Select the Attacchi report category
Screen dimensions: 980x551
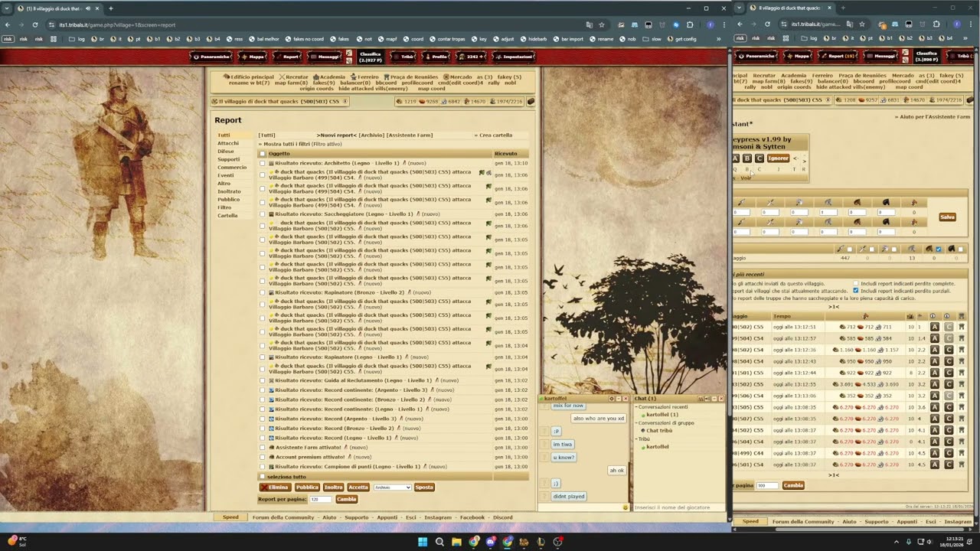(227, 143)
